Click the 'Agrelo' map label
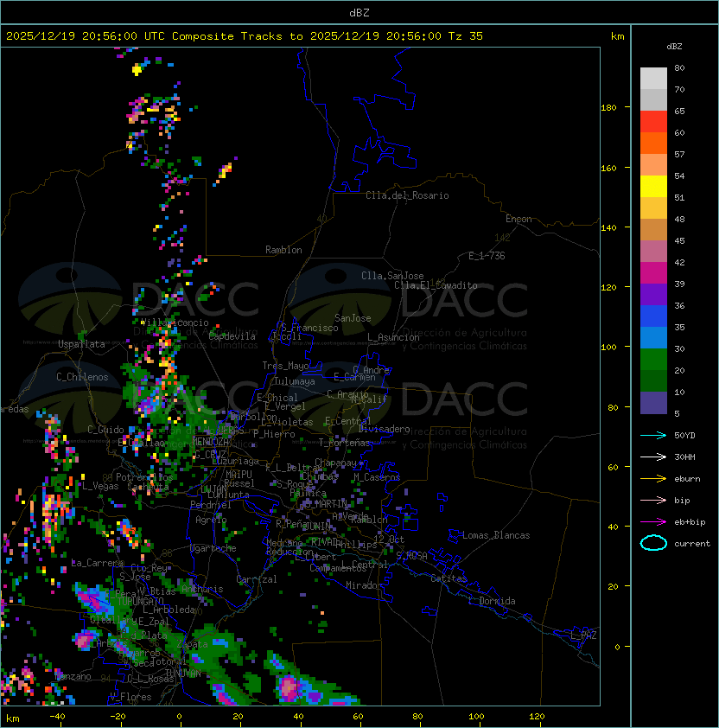719x728 pixels. [x=211, y=520]
